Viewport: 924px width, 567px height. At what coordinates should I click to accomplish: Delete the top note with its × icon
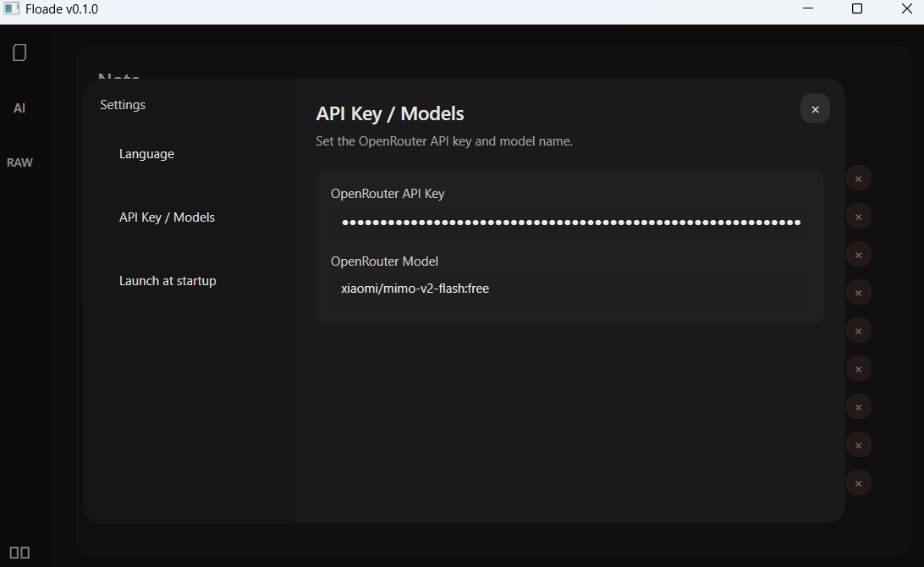[x=859, y=178]
